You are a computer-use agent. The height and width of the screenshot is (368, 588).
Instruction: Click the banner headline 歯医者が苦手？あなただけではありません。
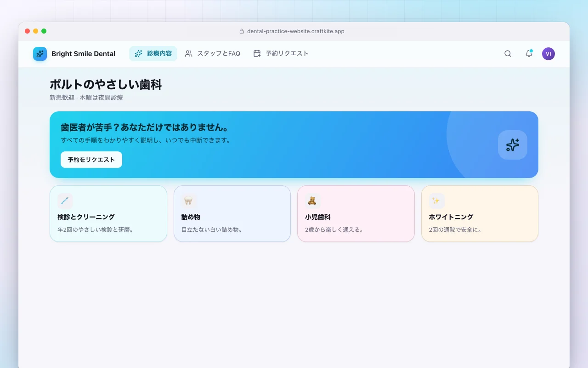click(x=145, y=127)
